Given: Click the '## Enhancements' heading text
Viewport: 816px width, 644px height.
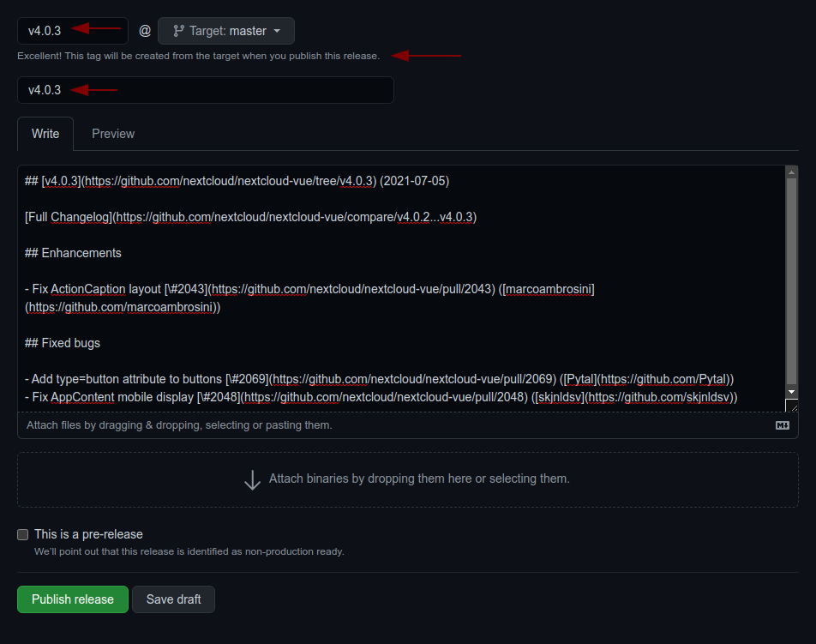Looking at the screenshot, I should coord(73,253).
